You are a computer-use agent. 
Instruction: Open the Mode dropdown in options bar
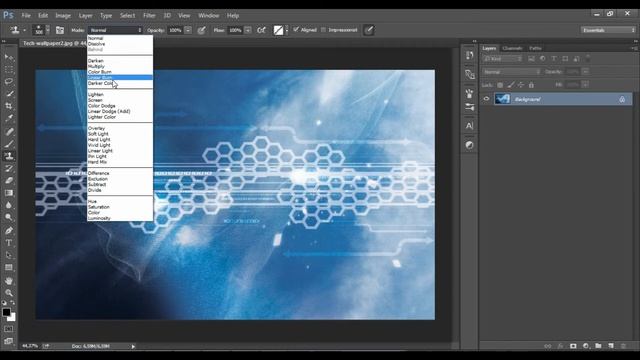pos(115,30)
